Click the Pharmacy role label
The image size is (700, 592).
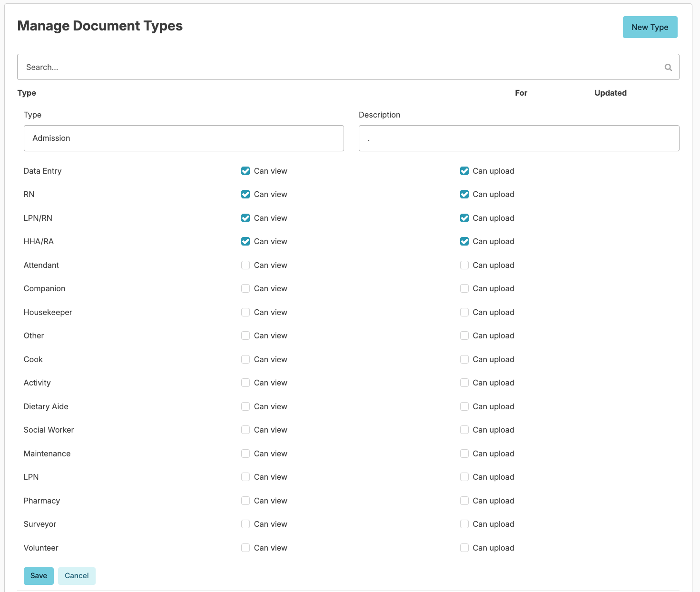pos(42,501)
